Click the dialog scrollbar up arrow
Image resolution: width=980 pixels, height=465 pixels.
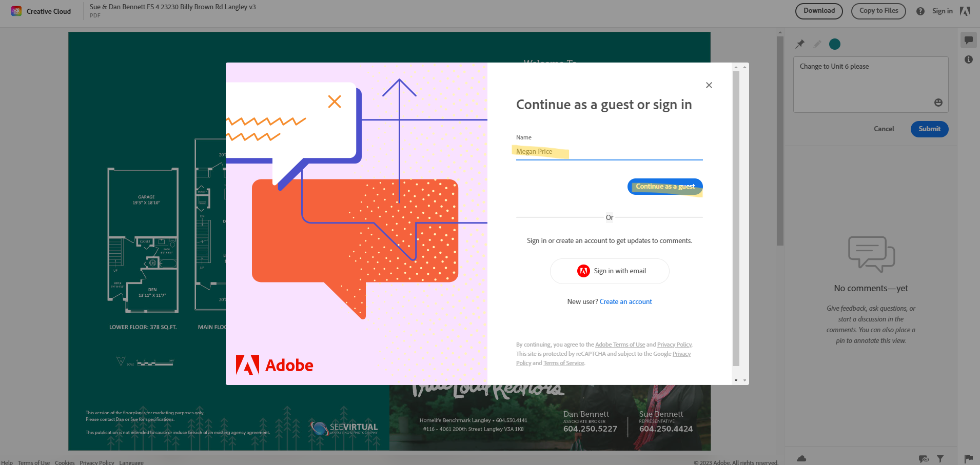coord(736,67)
